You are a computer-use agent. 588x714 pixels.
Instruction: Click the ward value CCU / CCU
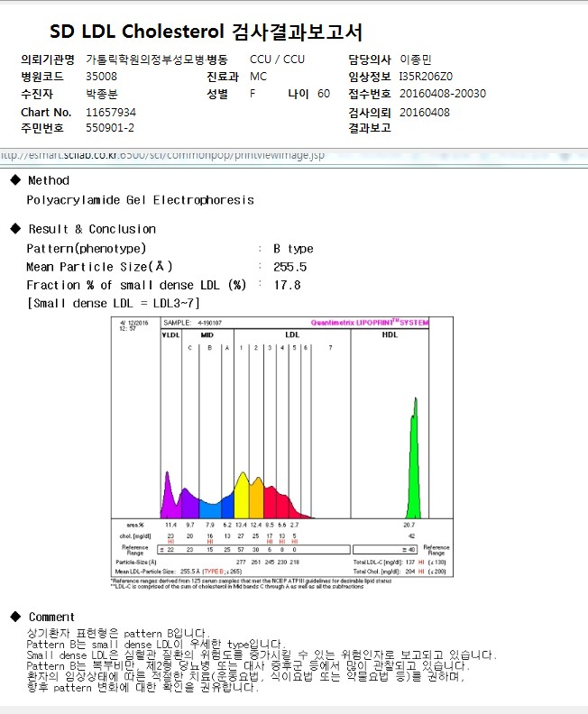(277, 59)
